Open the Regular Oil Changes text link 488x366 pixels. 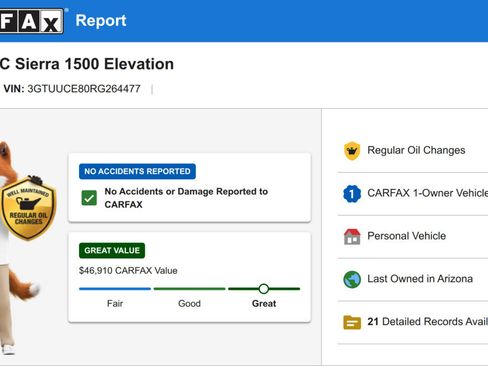(x=416, y=150)
